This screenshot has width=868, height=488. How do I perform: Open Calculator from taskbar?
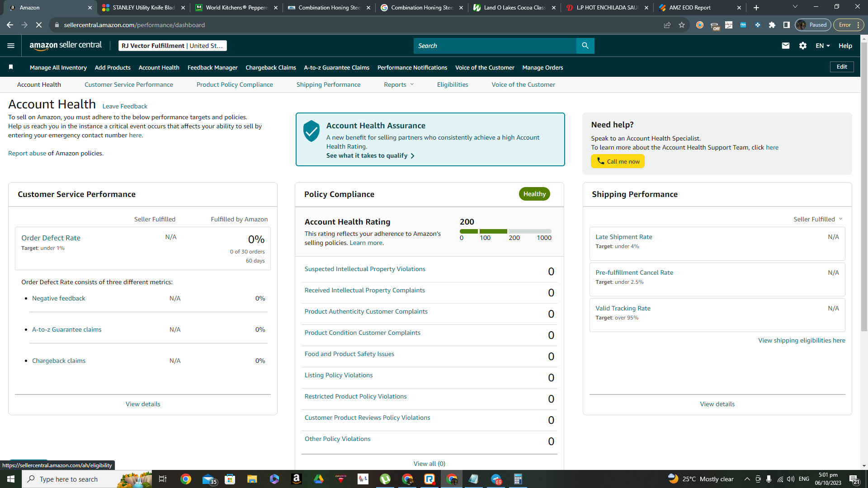coord(518,479)
